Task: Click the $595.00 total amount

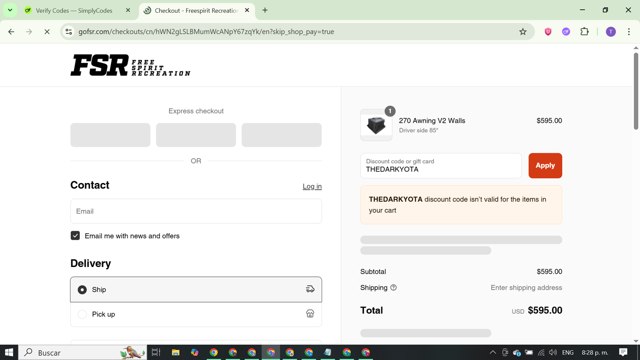Action: click(x=544, y=310)
